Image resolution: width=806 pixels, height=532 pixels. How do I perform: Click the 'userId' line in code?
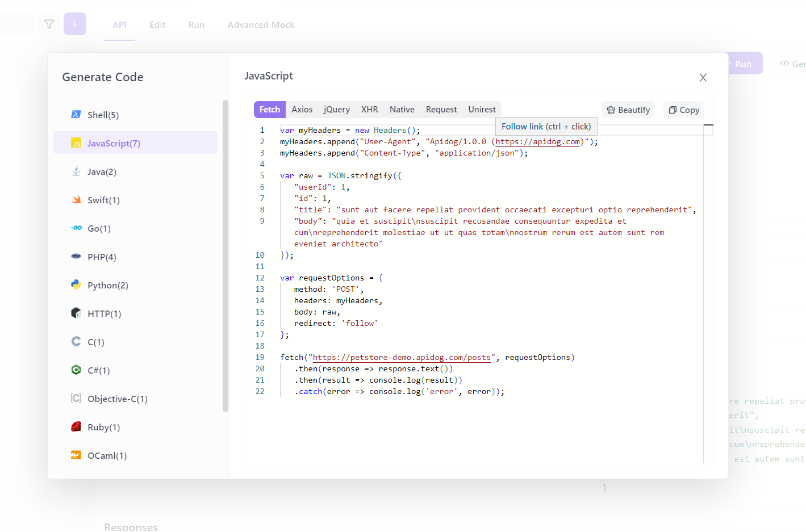pos(322,187)
